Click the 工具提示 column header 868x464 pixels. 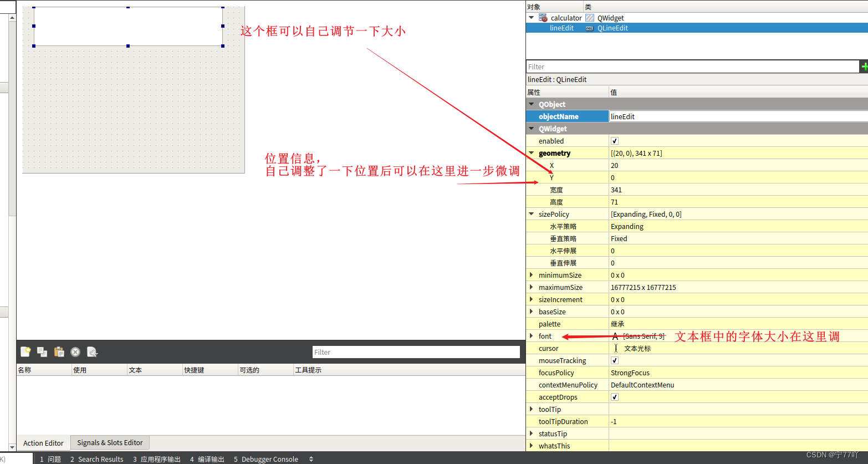409,370
